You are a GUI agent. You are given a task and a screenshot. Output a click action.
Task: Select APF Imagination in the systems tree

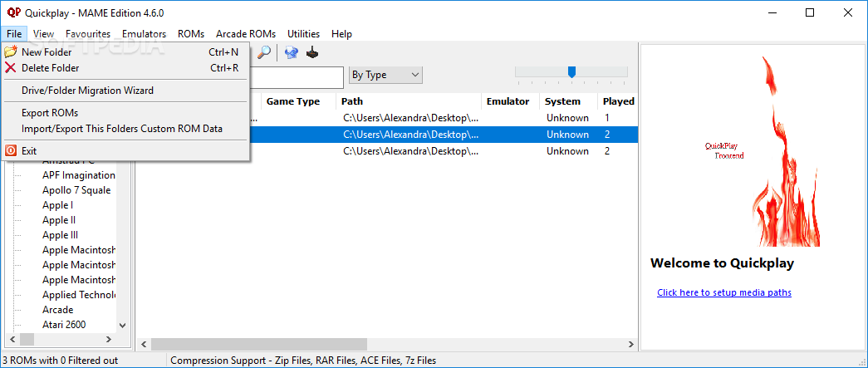coord(79,175)
